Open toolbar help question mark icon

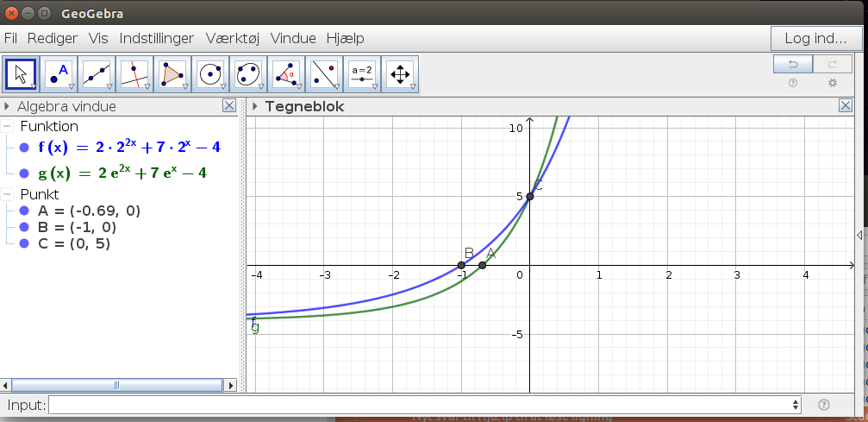793,83
